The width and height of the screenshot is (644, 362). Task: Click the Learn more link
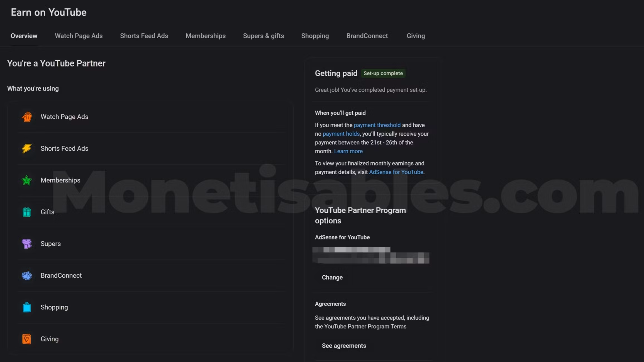click(348, 151)
